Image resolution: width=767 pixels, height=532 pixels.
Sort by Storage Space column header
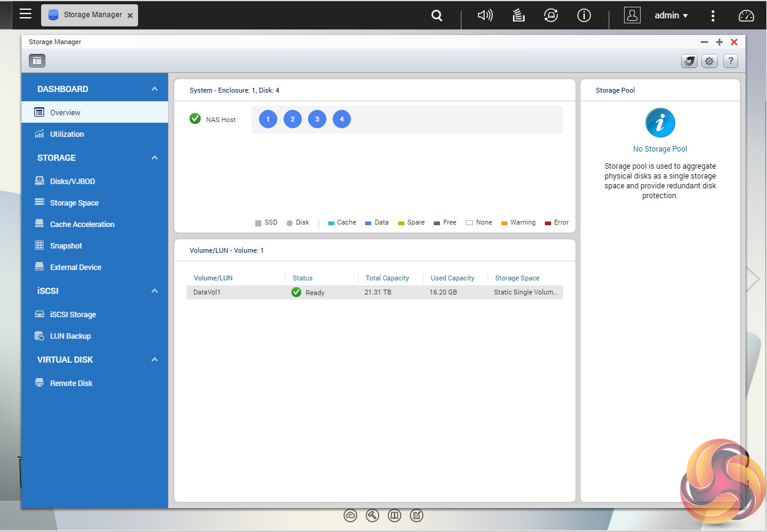tap(517, 278)
